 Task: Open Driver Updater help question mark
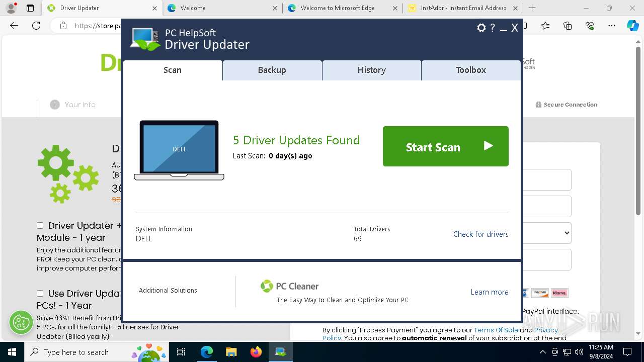[x=493, y=28]
